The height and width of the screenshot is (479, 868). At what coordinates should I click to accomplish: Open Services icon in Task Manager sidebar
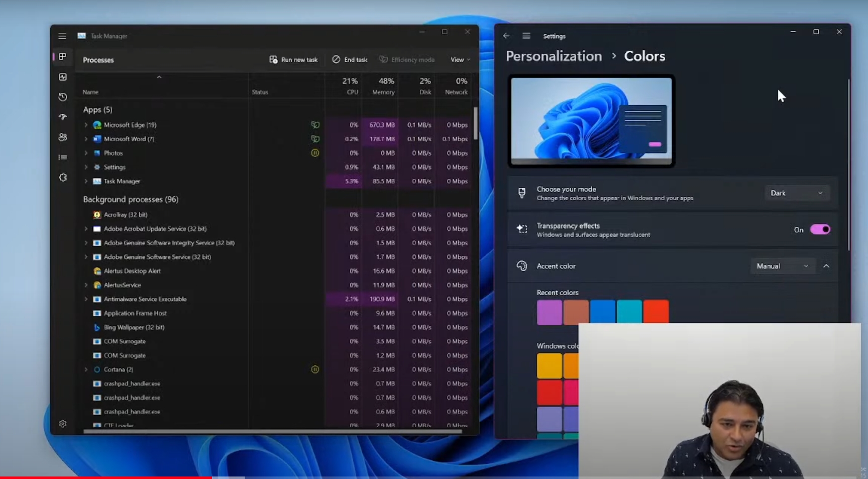(x=63, y=177)
